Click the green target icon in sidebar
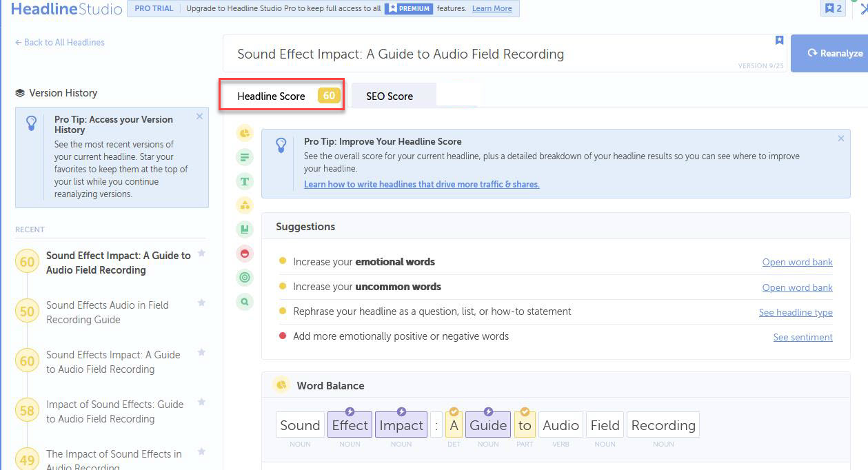 click(244, 278)
